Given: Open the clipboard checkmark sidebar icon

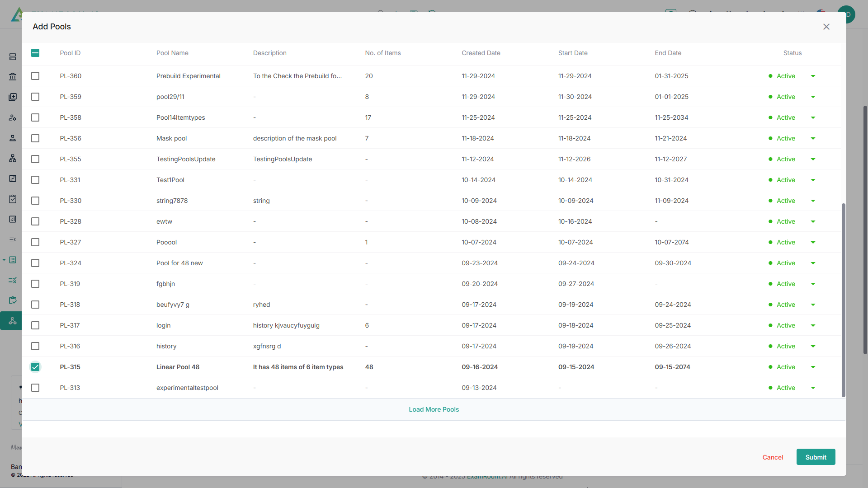Looking at the screenshot, I should coord(13,199).
